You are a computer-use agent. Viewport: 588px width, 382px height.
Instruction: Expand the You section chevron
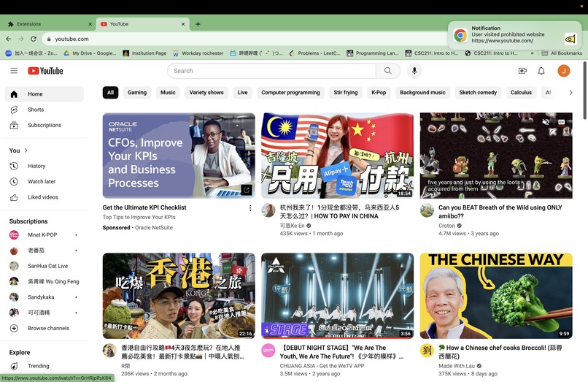click(26, 150)
